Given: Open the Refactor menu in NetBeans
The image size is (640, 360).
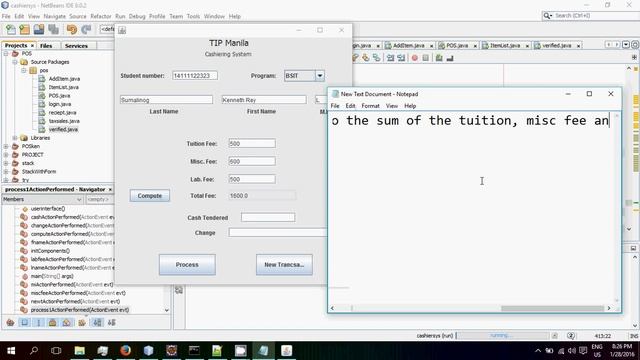Looking at the screenshot, I should (x=101, y=16).
